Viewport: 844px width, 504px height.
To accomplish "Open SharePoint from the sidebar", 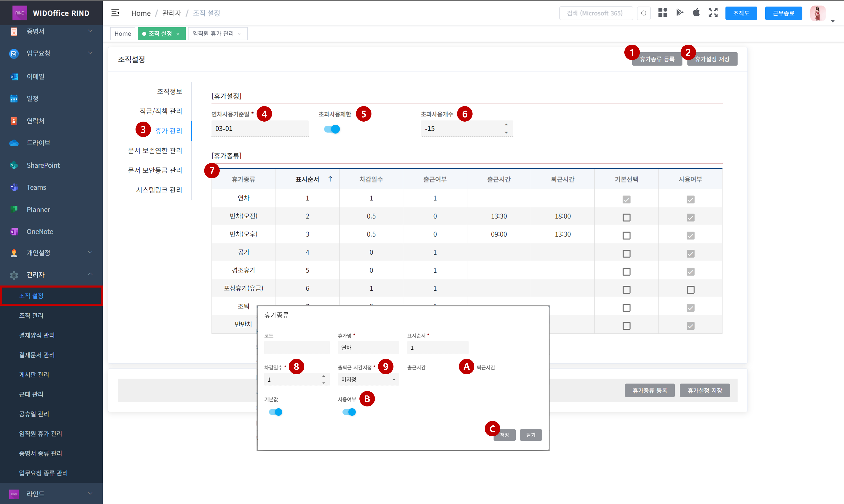I will pos(43,165).
